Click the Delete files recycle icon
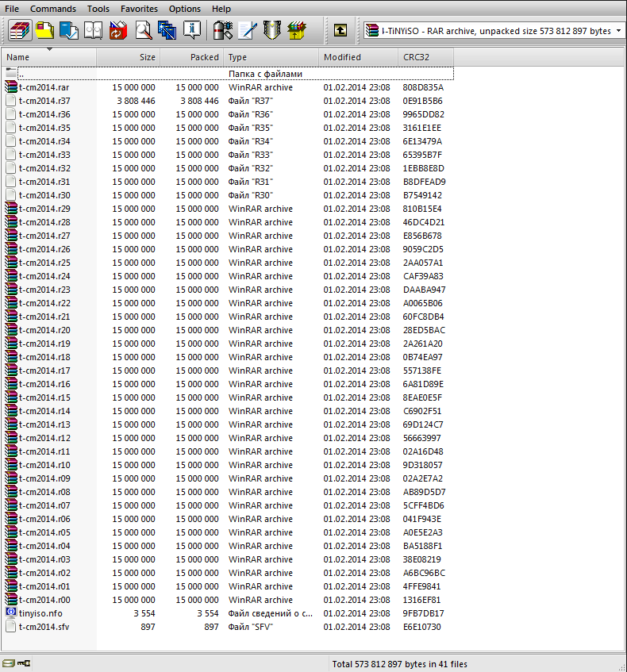Screen dimensions: 627x672 coord(118,30)
